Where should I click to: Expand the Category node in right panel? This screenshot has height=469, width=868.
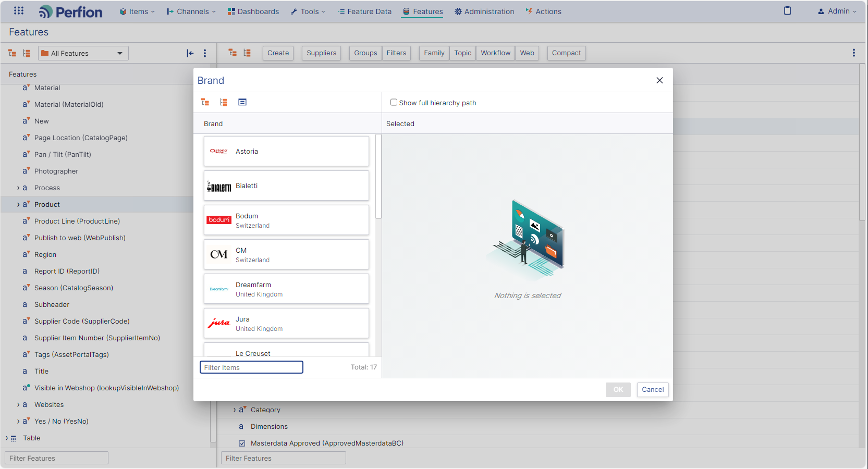(235, 410)
